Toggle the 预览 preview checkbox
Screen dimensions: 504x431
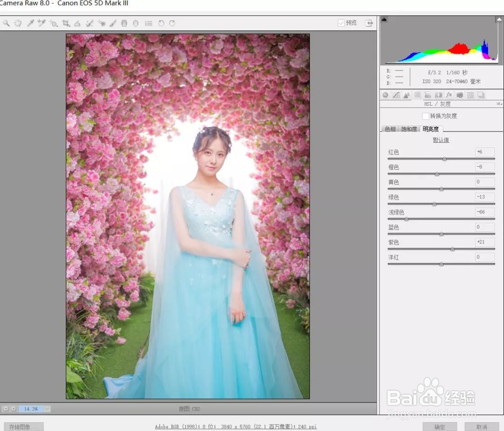coord(341,22)
